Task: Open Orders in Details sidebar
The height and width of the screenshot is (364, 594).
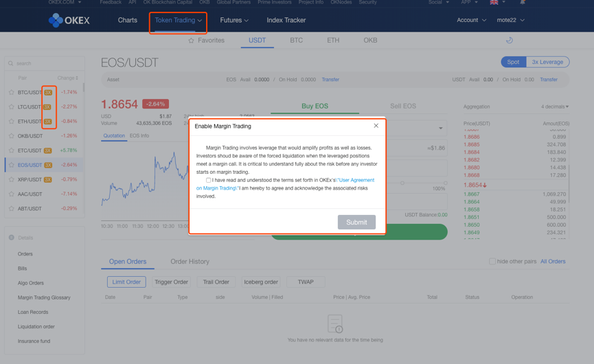Action: coord(25,254)
